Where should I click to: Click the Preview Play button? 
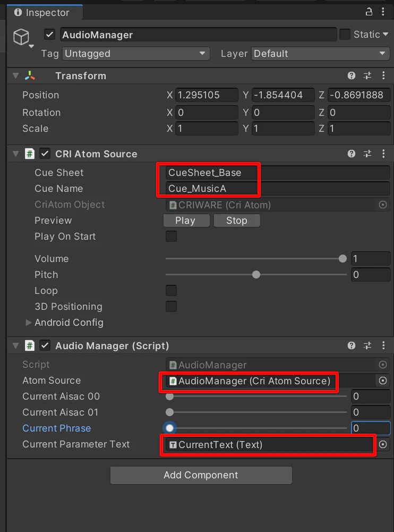point(186,221)
